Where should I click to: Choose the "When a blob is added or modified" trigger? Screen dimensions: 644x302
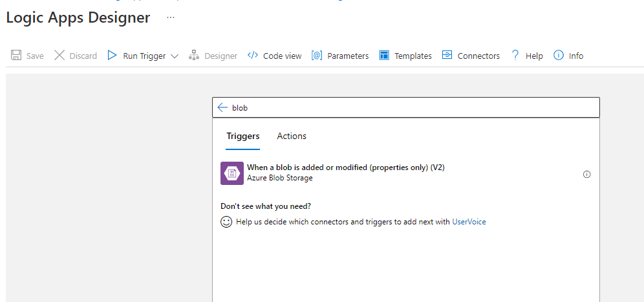(345, 167)
